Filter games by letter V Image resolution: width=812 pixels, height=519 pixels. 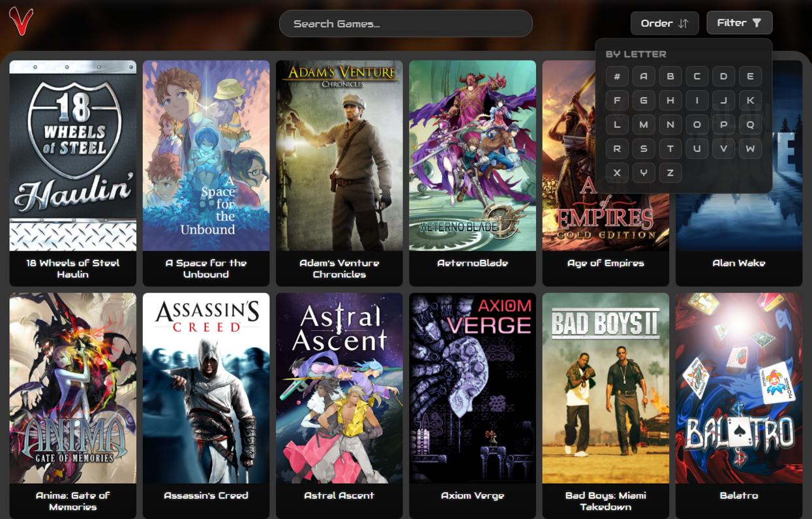coord(724,149)
